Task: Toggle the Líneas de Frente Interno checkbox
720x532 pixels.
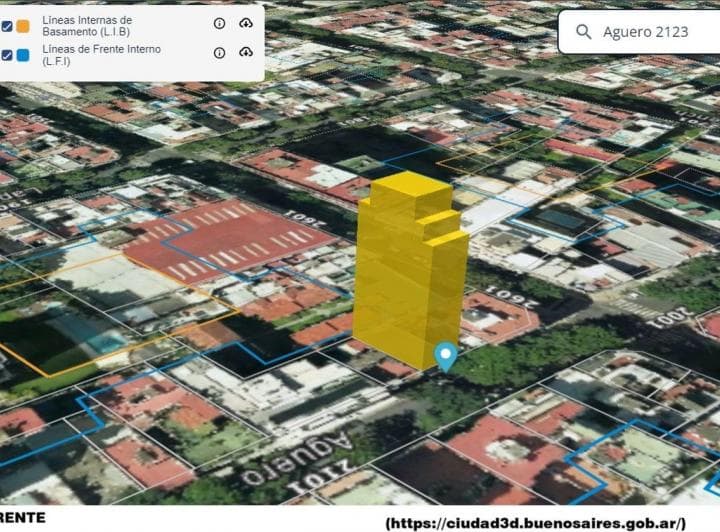Action: tap(7, 55)
